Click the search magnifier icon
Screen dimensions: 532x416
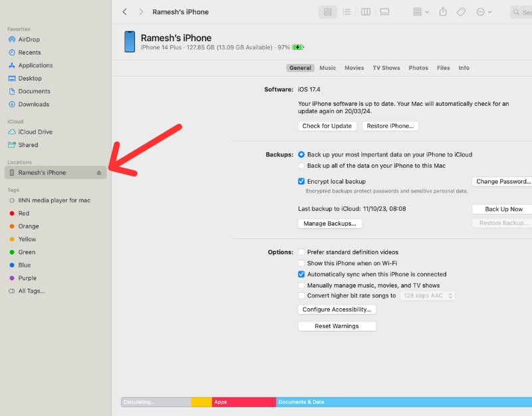pos(516,12)
